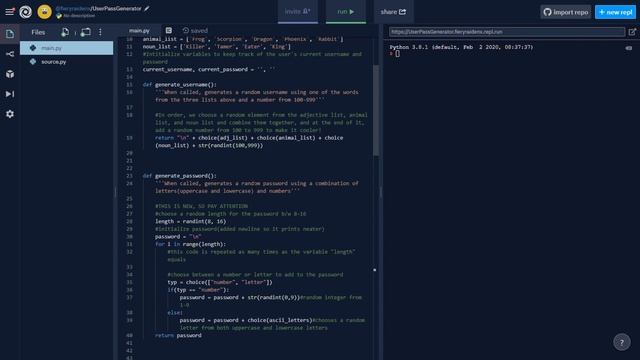Click the clear console icon
Viewport: 640px width, 360px height.
(629, 48)
